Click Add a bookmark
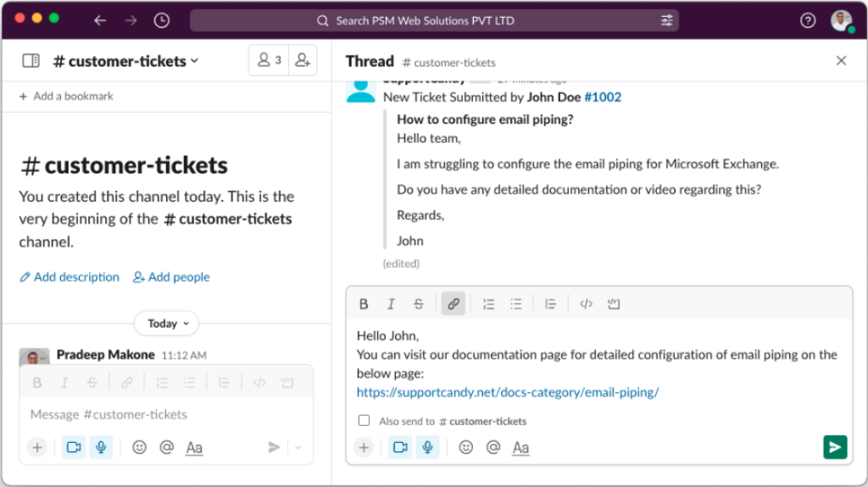868x487 pixels. 66,97
